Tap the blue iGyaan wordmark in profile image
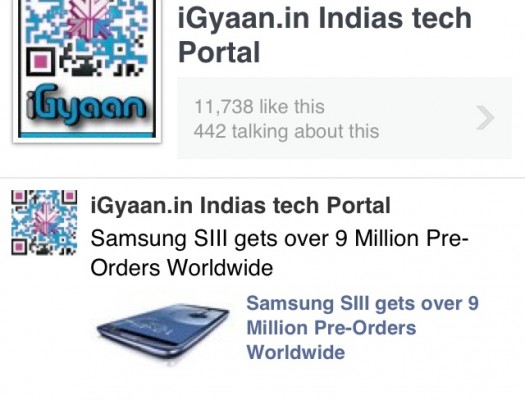Screen dimensions: 525x400 coord(87,104)
